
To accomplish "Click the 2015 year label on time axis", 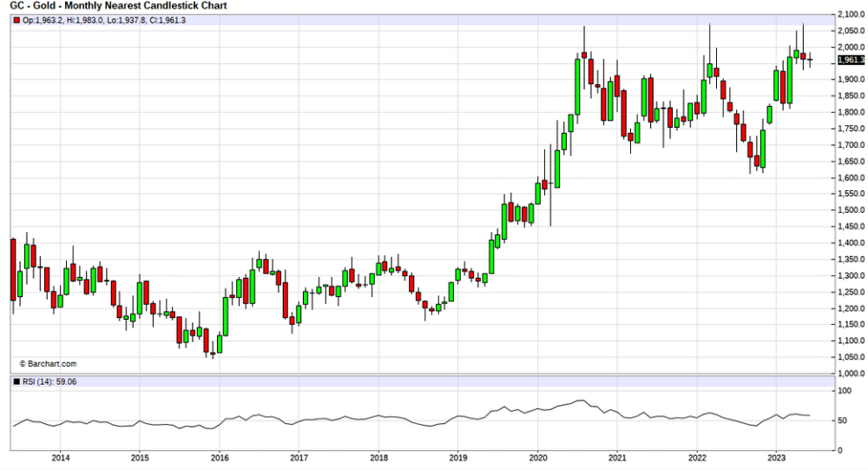I will tap(140, 458).
